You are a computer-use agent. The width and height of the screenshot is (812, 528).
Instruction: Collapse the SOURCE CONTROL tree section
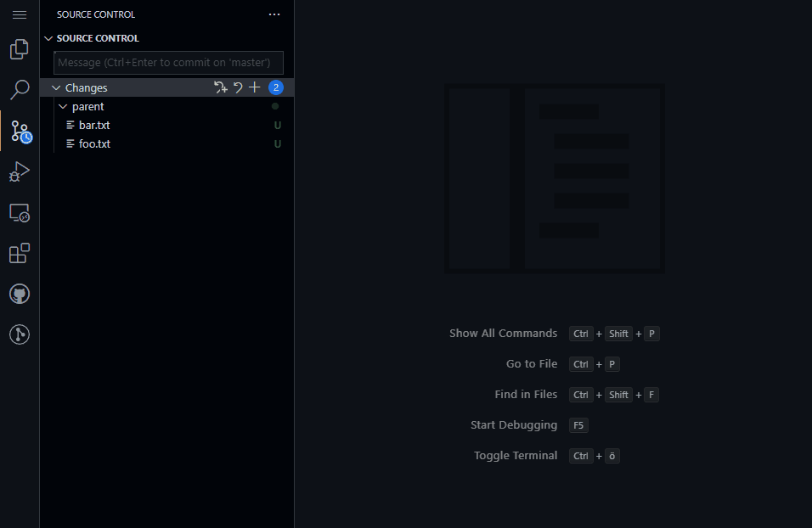[48, 37]
